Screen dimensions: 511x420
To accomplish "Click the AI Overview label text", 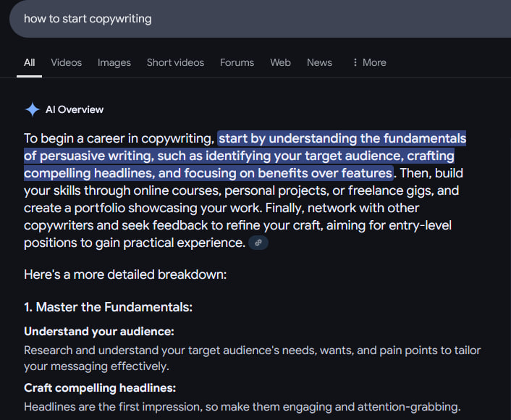I will click(75, 109).
